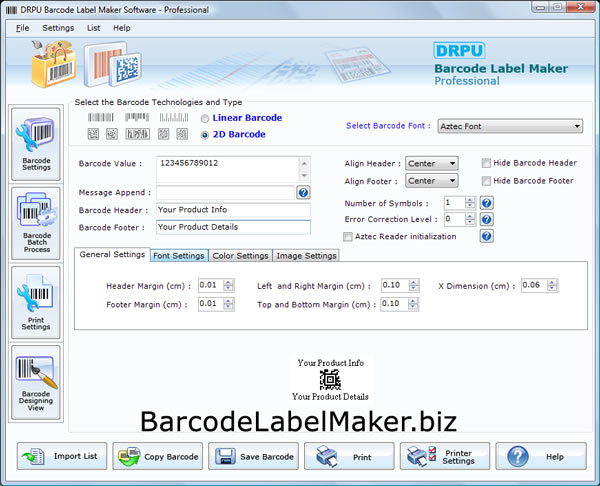Select the 2D Barcode radio option
Screen dimensions: 600x486
tap(205, 135)
